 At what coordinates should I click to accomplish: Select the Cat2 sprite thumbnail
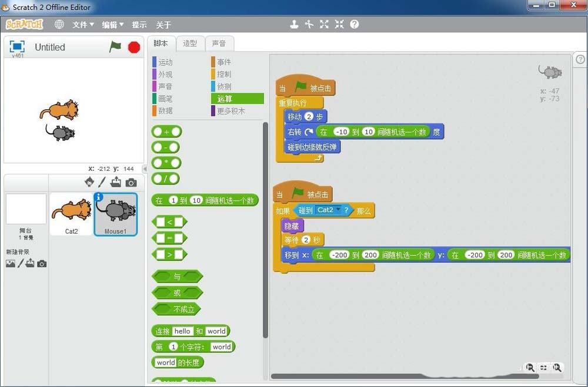pos(71,214)
